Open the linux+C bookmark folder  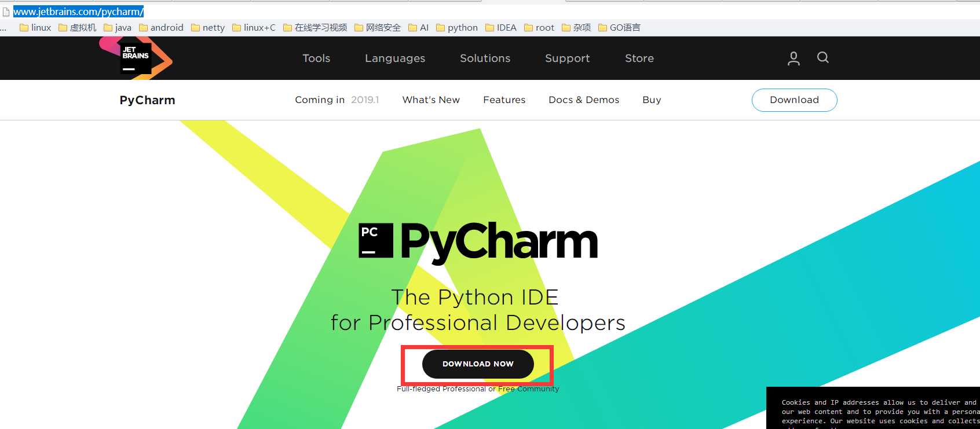[254, 27]
